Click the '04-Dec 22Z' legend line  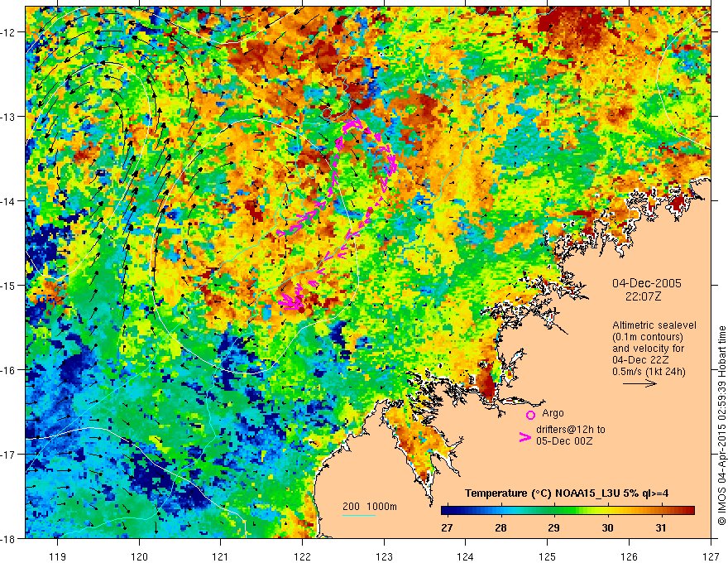pyautogui.click(x=640, y=360)
